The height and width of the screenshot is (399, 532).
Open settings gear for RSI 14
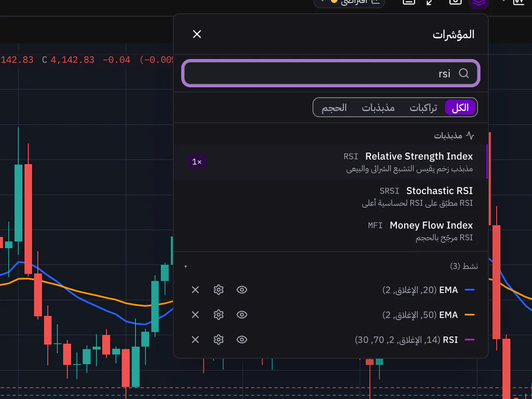click(x=219, y=340)
